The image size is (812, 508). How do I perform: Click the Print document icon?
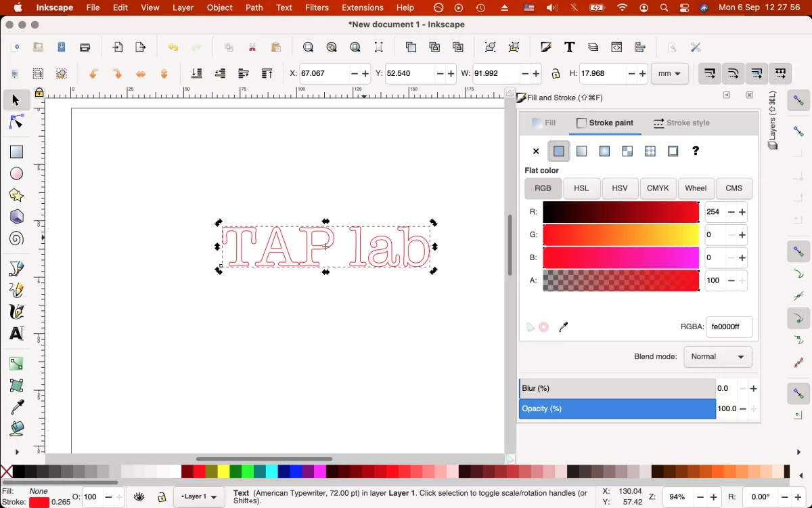click(x=85, y=47)
